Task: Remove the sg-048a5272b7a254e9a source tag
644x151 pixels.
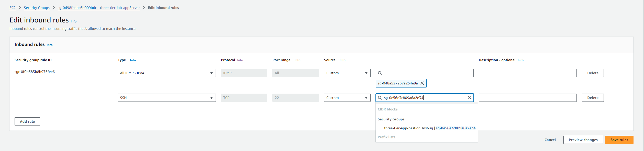Action: [422, 83]
